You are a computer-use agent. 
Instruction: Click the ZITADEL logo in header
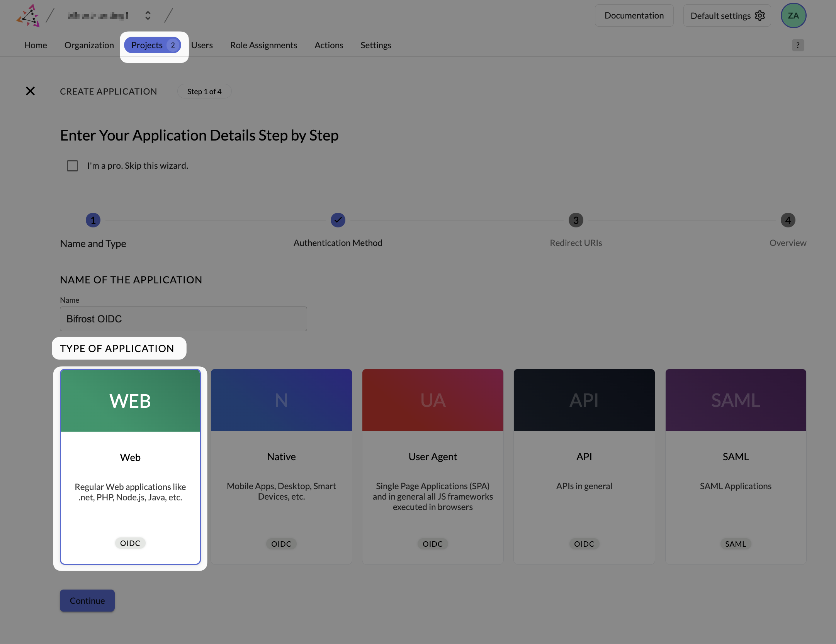[x=28, y=16]
